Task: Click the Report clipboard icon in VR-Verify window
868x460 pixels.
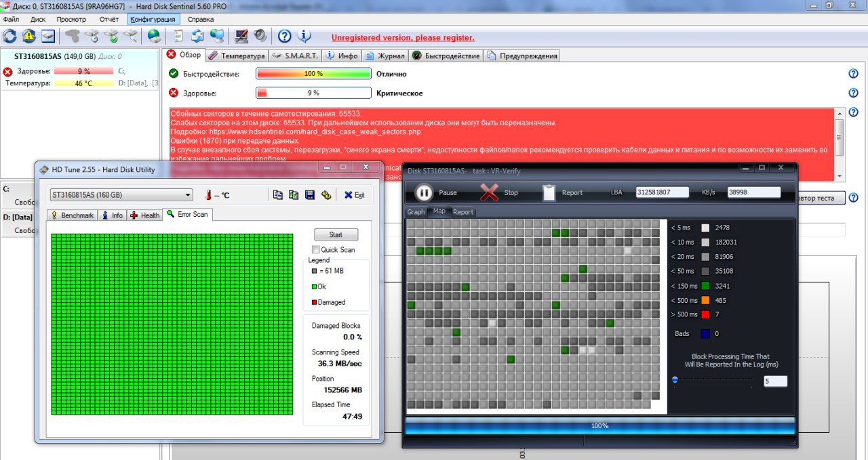Action: point(549,192)
